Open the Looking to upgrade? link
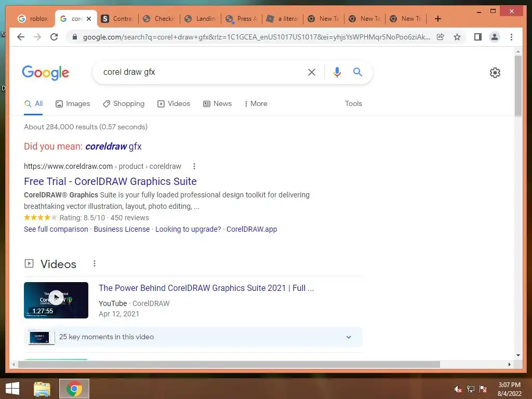This screenshot has height=399, width=532. 188,229
